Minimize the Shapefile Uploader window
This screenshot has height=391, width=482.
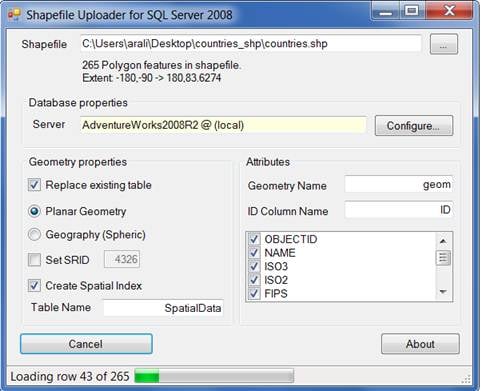(x=386, y=11)
